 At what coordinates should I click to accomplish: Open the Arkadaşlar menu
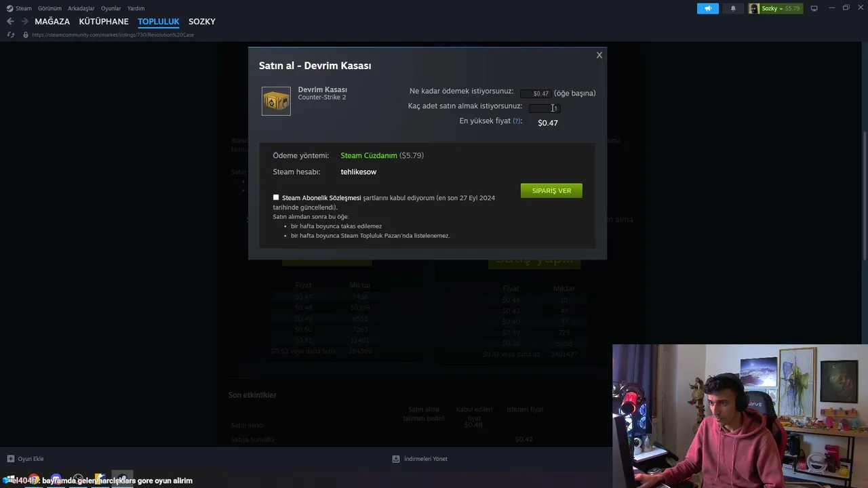[81, 8]
